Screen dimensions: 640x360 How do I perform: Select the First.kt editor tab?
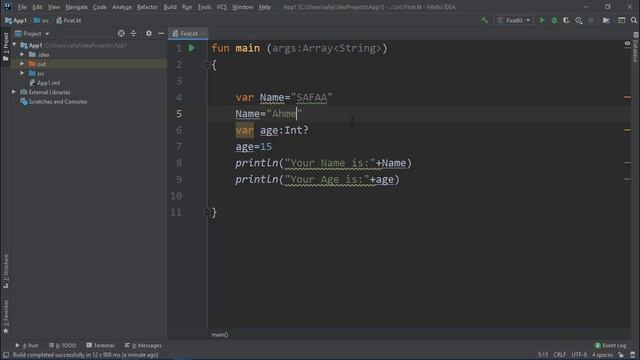point(188,33)
